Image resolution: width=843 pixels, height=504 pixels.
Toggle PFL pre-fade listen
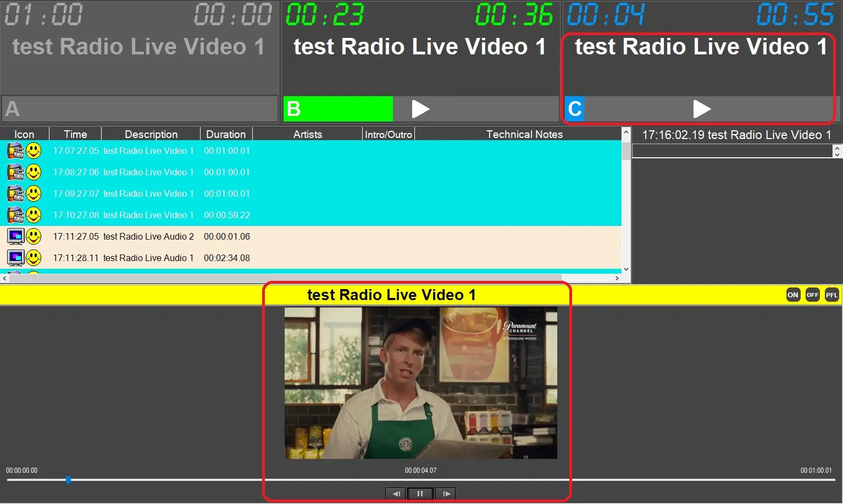[x=831, y=295]
